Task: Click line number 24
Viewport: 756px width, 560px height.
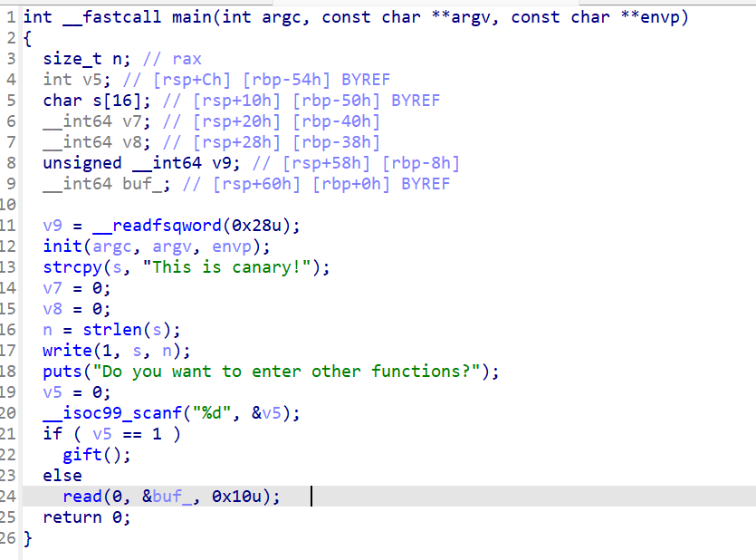Action: coord(8,497)
